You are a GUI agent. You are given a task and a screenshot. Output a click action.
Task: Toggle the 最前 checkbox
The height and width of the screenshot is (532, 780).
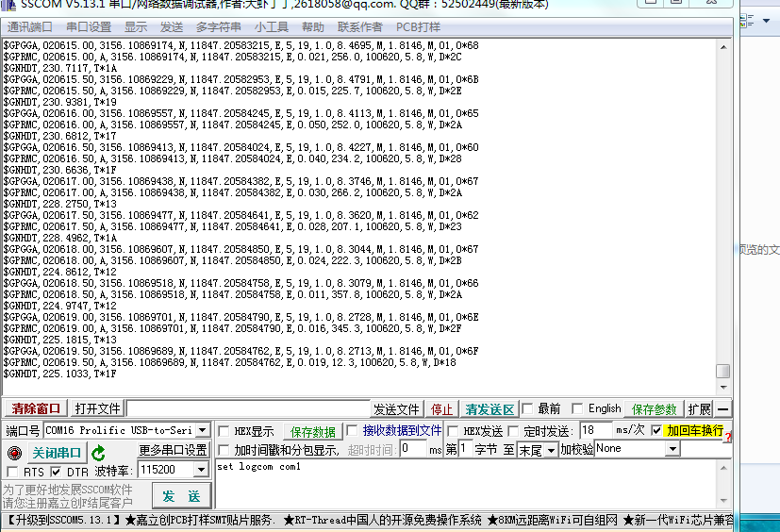527,409
